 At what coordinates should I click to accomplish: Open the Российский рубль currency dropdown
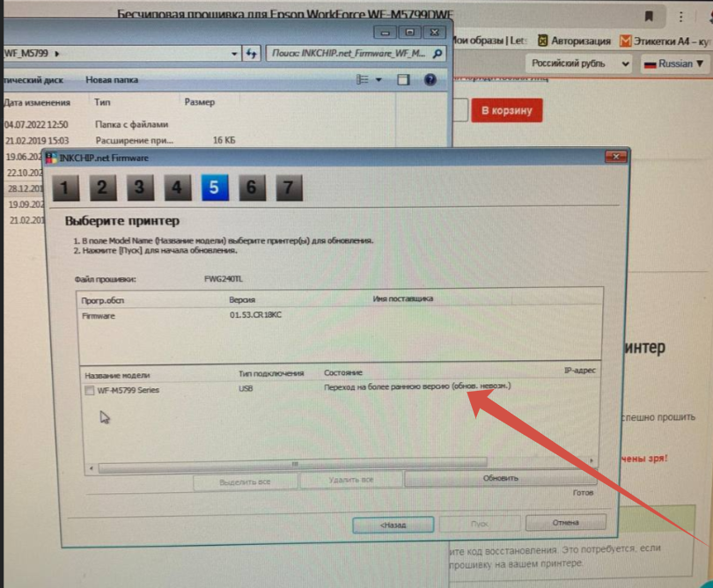[x=579, y=64]
